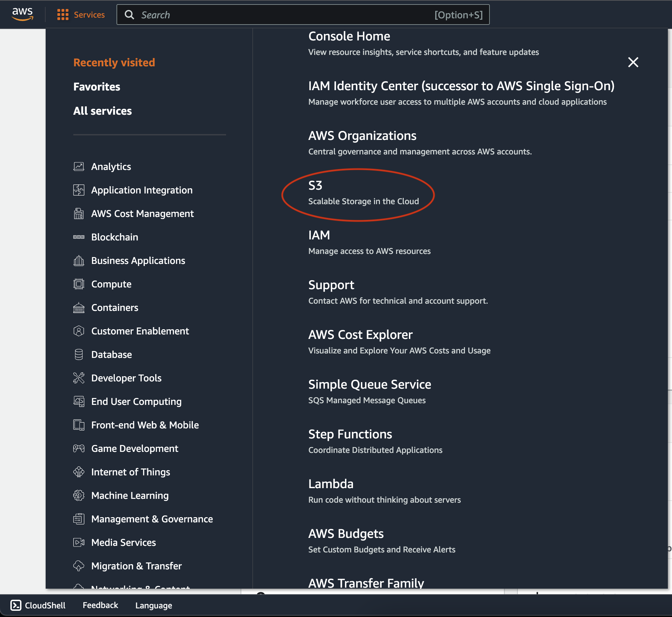Open the All services section

coord(102,111)
